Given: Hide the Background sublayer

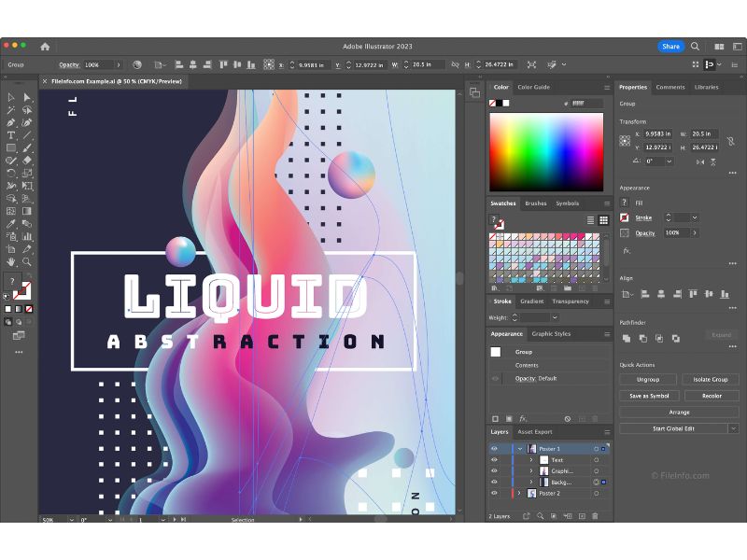Looking at the screenshot, I should (x=494, y=482).
